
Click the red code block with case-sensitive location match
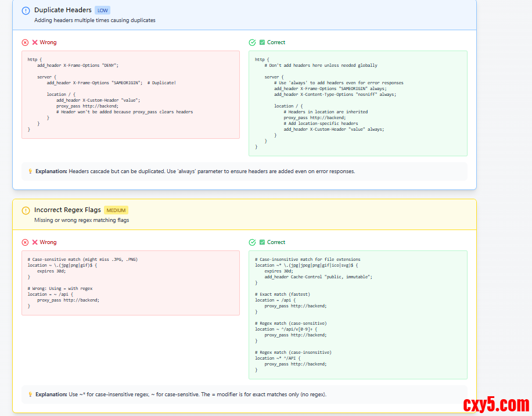point(131,283)
